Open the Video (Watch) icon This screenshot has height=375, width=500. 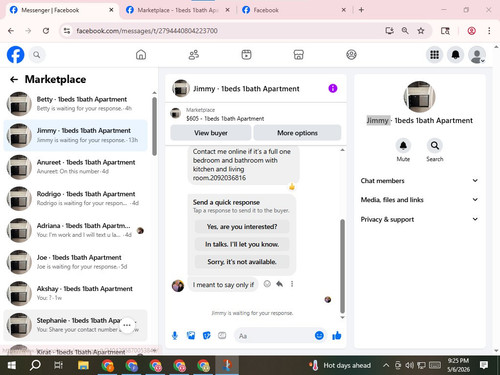(x=246, y=55)
